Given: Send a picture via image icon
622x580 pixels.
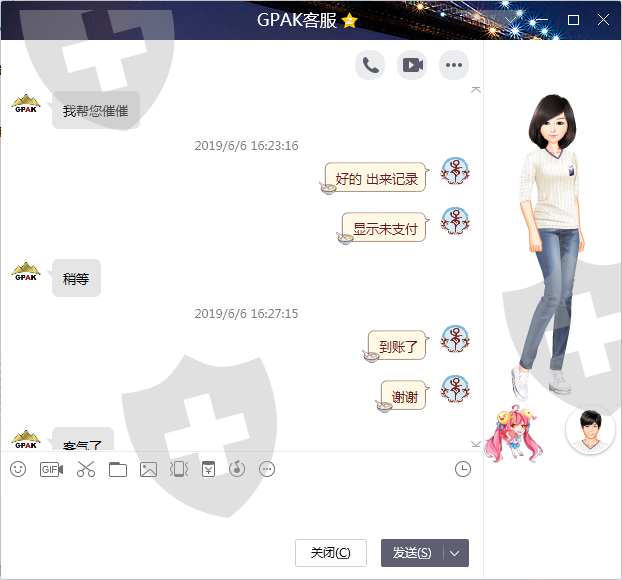Looking at the screenshot, I should point(148,470).
